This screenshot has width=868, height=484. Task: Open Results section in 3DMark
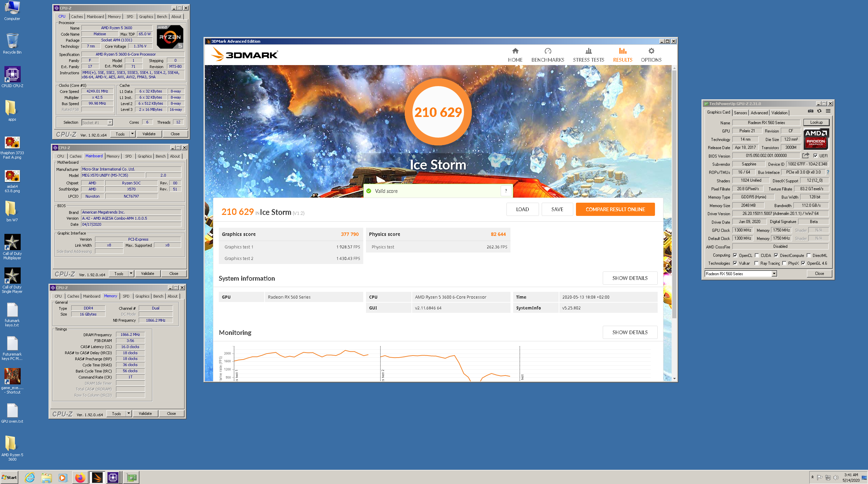[x=622, y=55]
